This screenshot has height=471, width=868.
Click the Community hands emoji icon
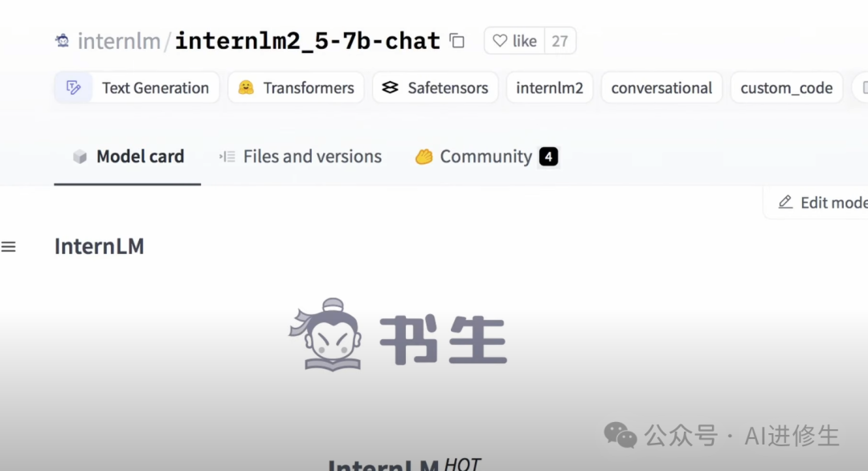click(x=424, y=157)
